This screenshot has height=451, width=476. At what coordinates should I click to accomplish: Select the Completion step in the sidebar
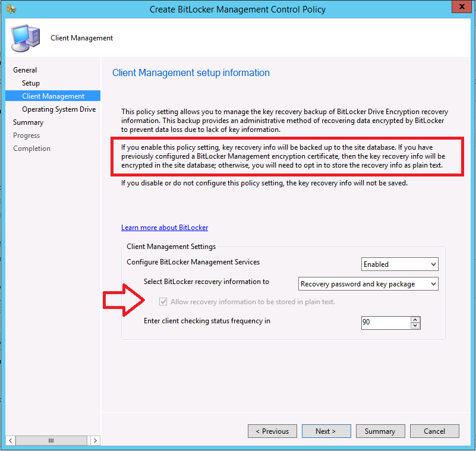(32, 149)
